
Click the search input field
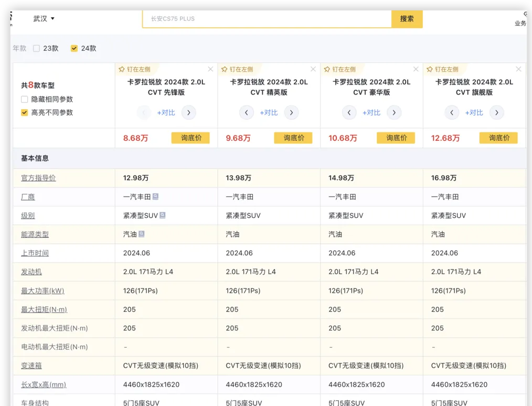point(267,19)
